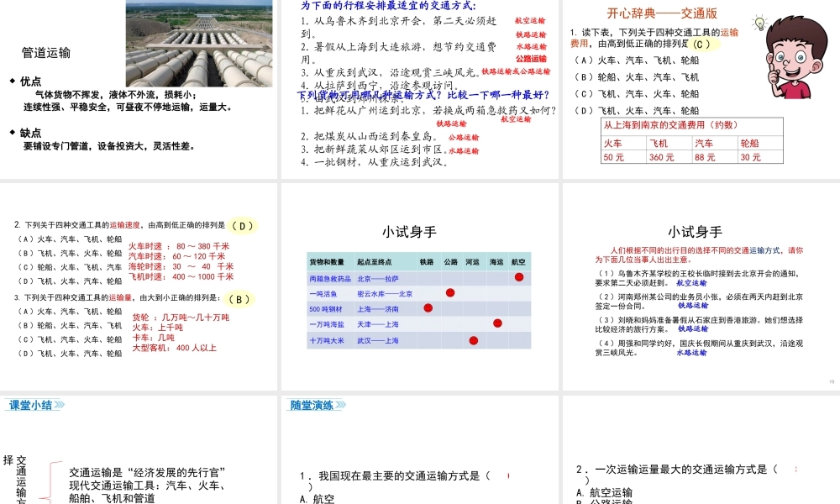Click the 随堂演练 section header

(312, 405)
